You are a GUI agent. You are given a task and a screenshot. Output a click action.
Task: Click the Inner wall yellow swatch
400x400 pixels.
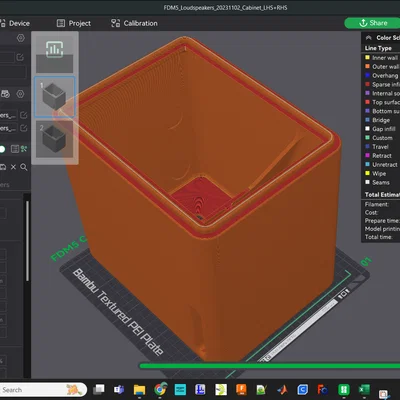tap(367, 57)
